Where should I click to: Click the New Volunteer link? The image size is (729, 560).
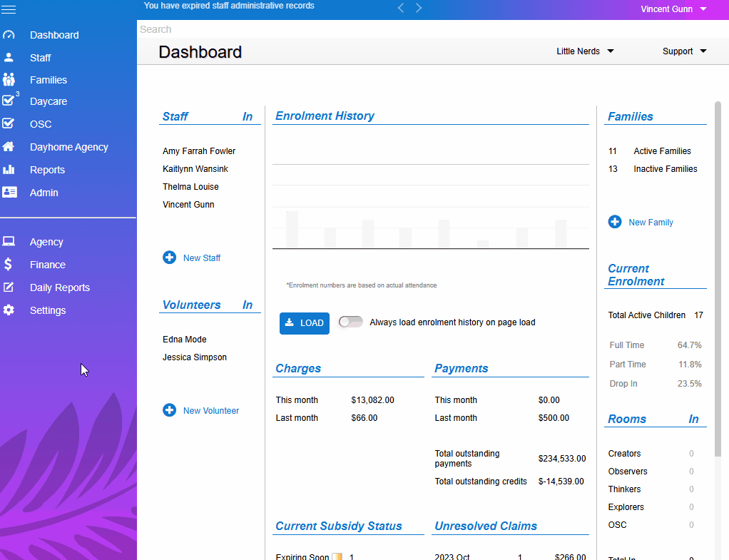point(211,411)
